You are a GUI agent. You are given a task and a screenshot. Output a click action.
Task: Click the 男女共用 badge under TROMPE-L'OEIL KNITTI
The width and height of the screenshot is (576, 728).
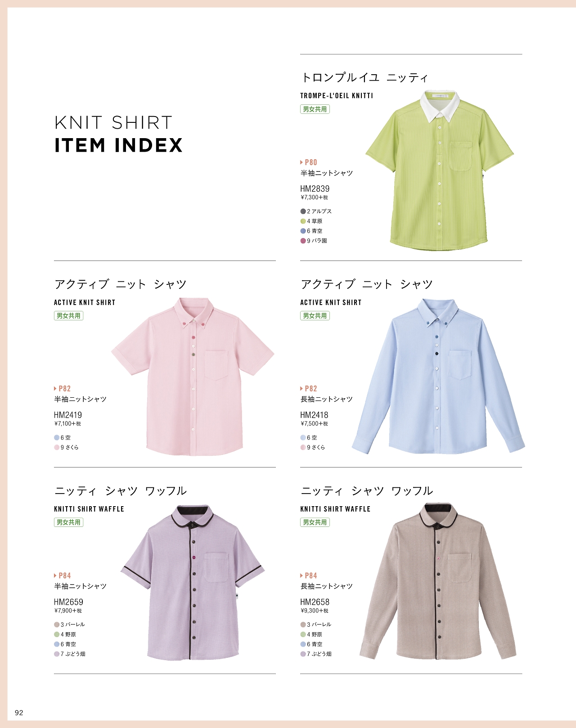click(x=315, y=109)
